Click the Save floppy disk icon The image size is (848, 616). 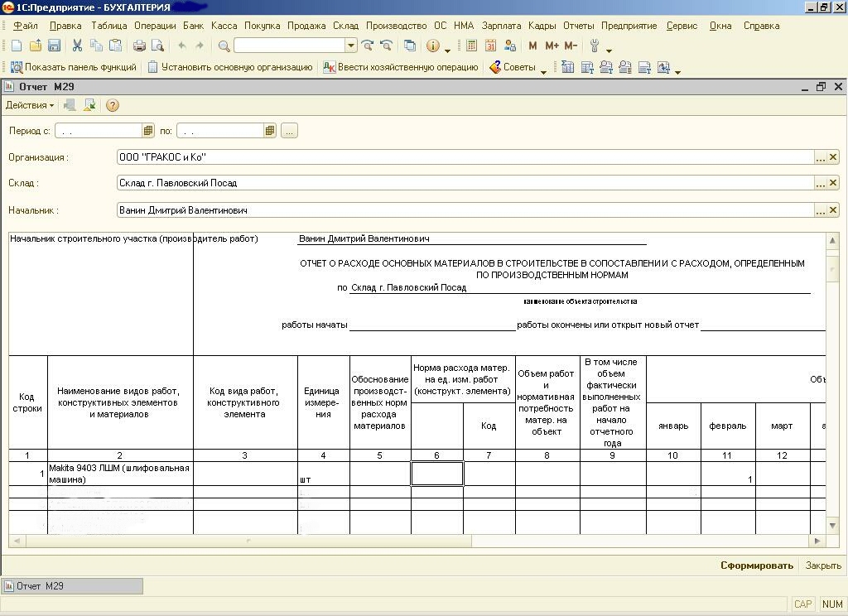click(54, 46)
